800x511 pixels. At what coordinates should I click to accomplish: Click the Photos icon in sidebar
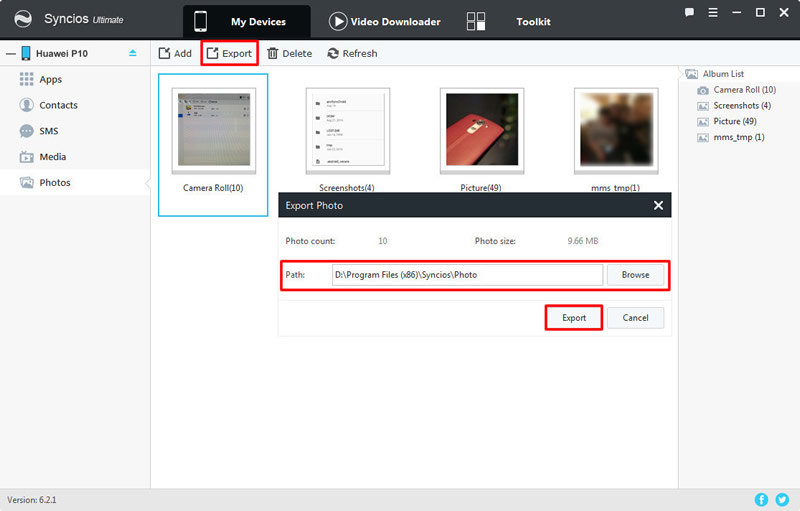[x=27, y=182]
